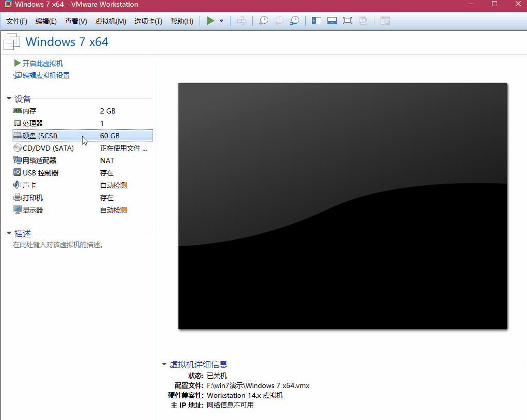Click the sound card speaker icon
This screenshot has height=420, width=527.
[x=17, y=185]
